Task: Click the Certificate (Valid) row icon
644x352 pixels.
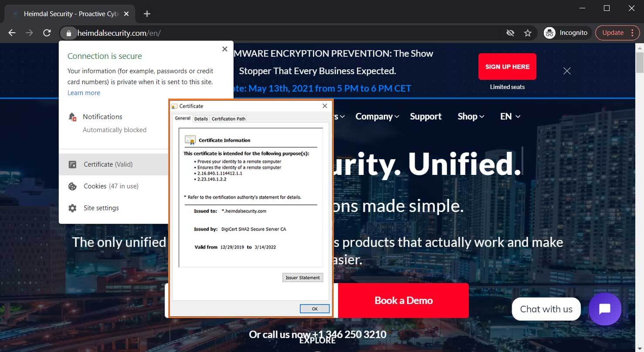Action: click(x=72, y=164)
